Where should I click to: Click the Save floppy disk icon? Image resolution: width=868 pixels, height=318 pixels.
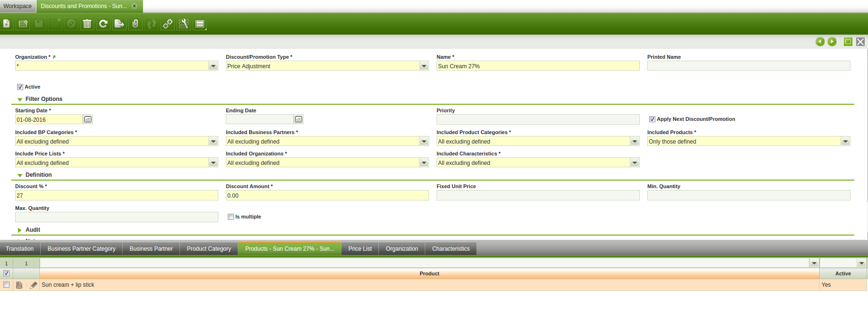click(x=39, y=24)
